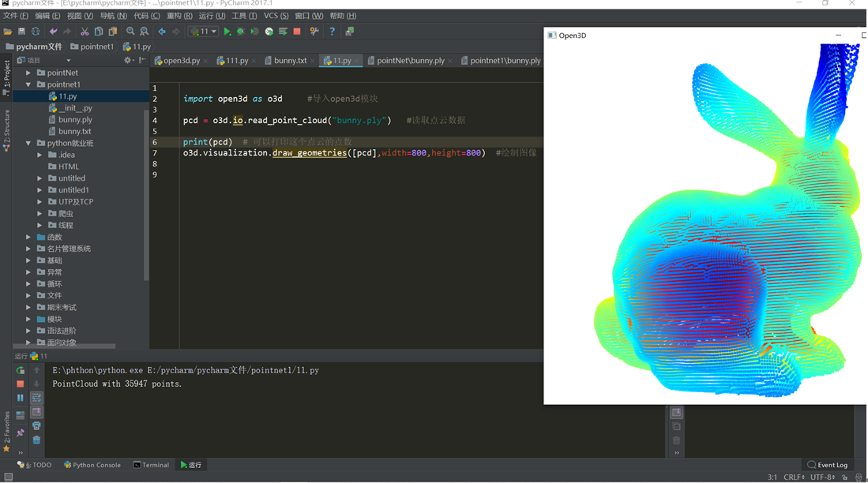The width and height of the screenshot is (868, 483).
Task: Click the purple Undo arrow icon
Action: point(53,32)
